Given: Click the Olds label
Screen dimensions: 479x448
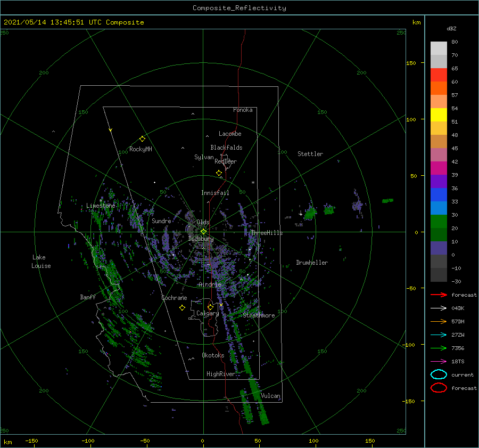Looking at the screenshot, I should 203,222.
